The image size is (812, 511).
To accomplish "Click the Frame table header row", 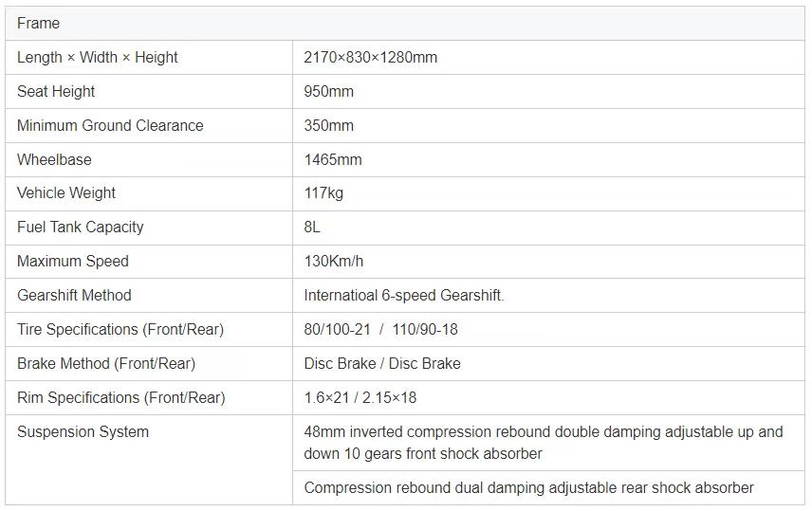I will [405, 24].
